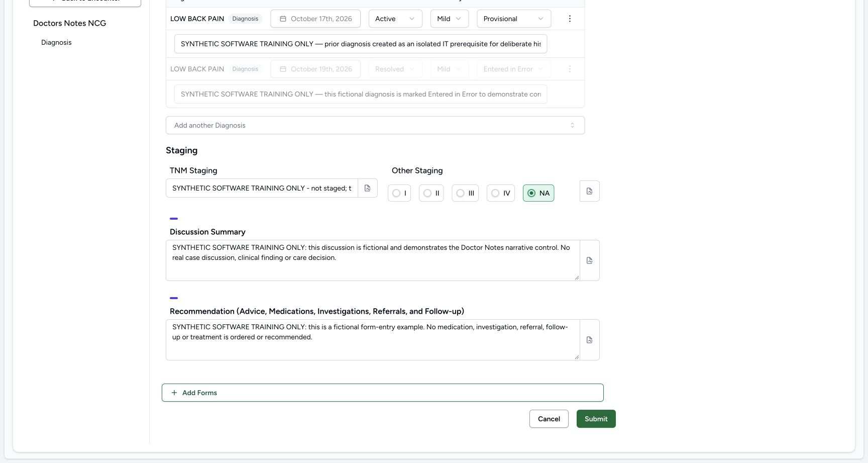868x463 pixels.
Task: Click the template icon beside TNM Staging field
Action: tap(368, 188)
